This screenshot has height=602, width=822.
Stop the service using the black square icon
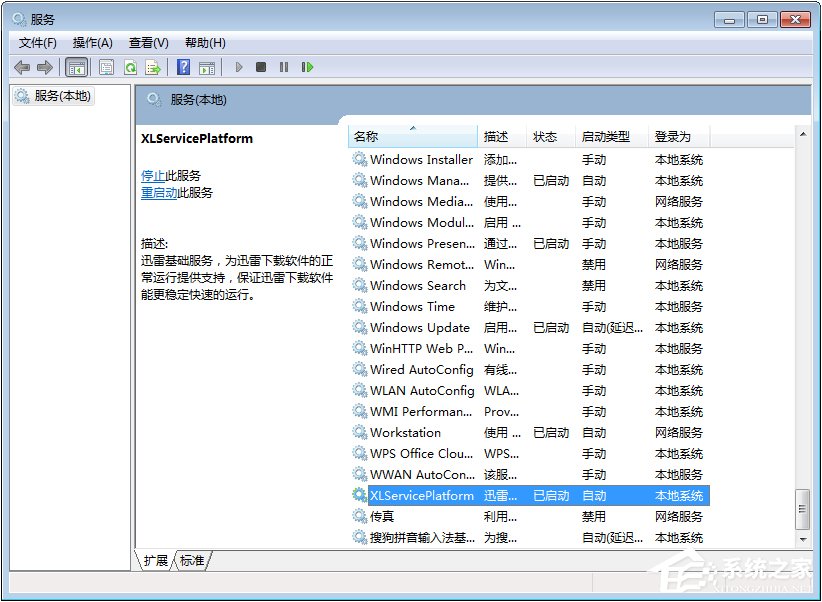coord(261,67)
